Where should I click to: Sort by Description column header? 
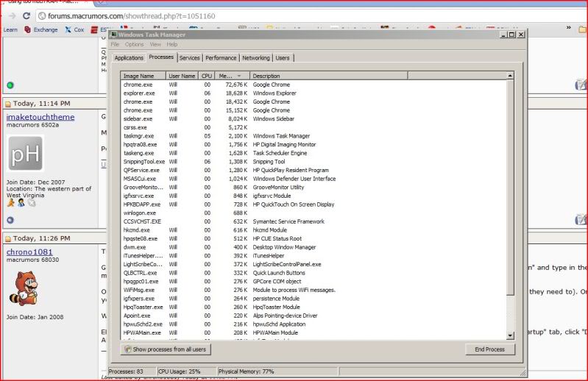[x=328, y=76]
